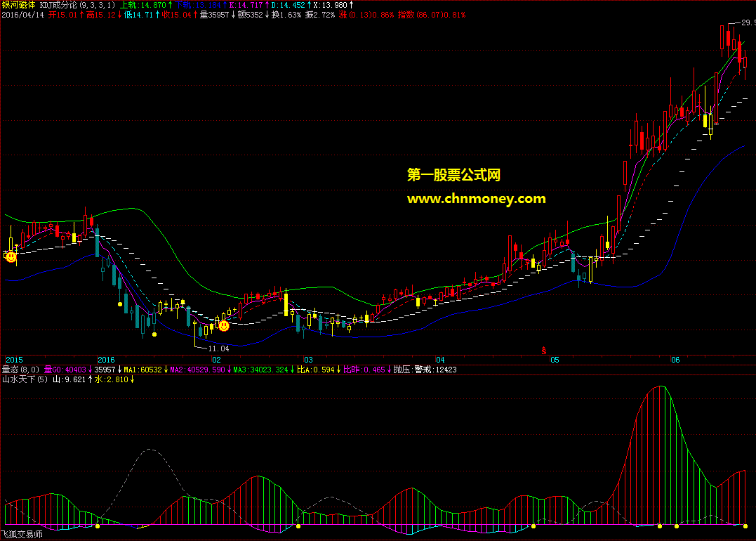Select the stock name 银河磁体

tap(18, 5)
